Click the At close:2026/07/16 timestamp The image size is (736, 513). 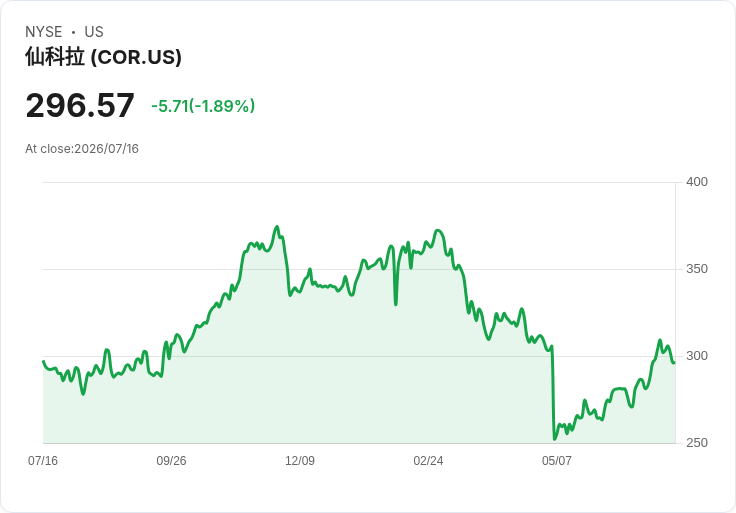click(x=82, y=149)
